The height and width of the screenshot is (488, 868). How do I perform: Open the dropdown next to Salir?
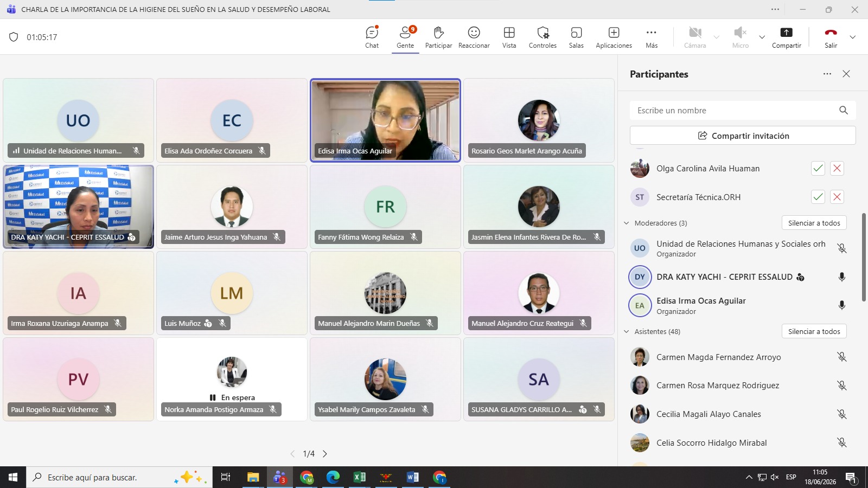click(x=852, y=37)
